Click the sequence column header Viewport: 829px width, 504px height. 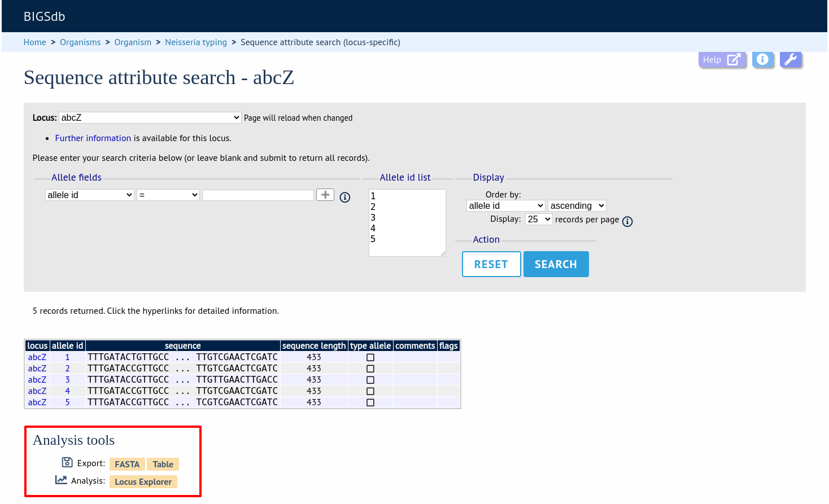[x=183, y=346]
